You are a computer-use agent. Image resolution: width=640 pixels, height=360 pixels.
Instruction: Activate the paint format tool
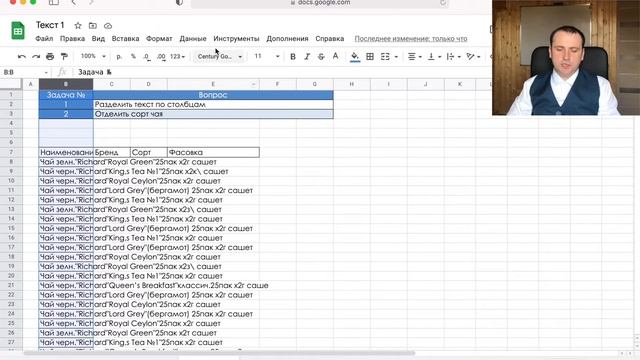point(64,56)
